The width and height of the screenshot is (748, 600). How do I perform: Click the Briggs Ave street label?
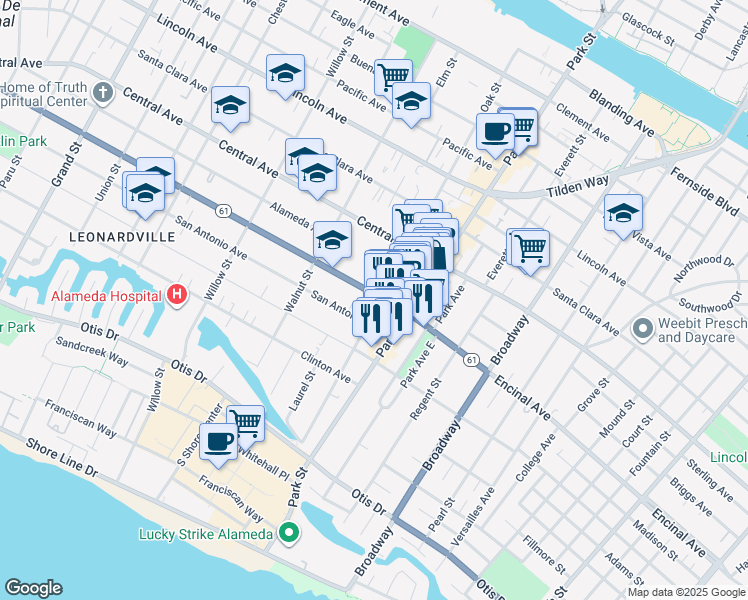coord(691,497)
